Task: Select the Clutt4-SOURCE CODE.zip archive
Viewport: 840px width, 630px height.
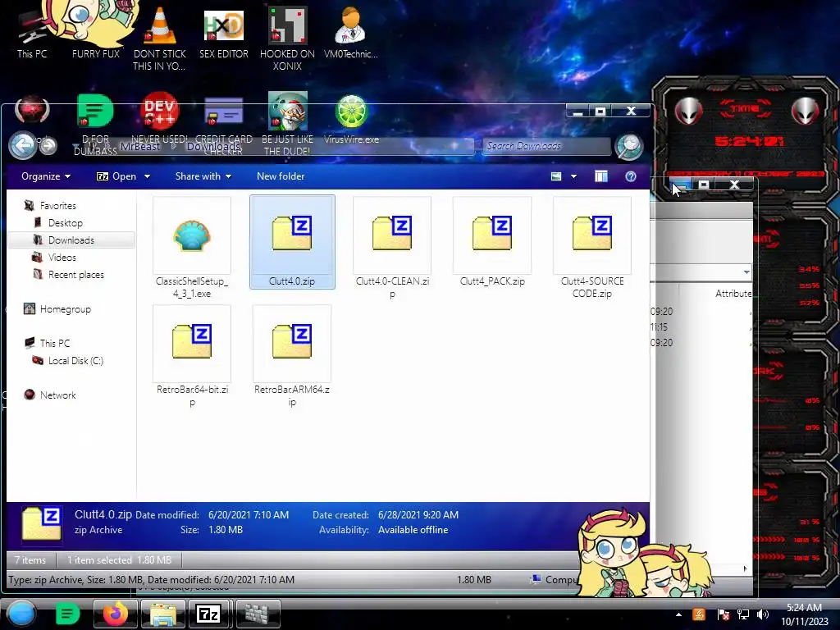Action: (592, 248)
